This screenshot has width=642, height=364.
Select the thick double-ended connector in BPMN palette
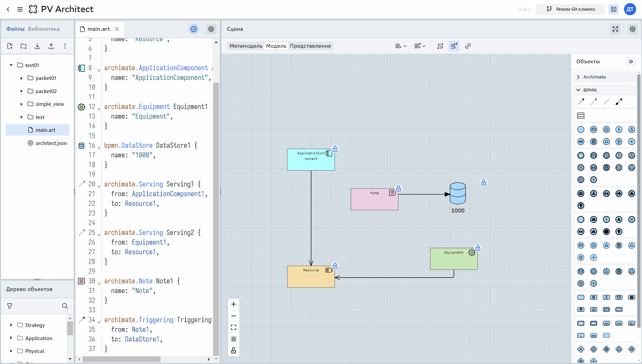(x=619, y=102)
